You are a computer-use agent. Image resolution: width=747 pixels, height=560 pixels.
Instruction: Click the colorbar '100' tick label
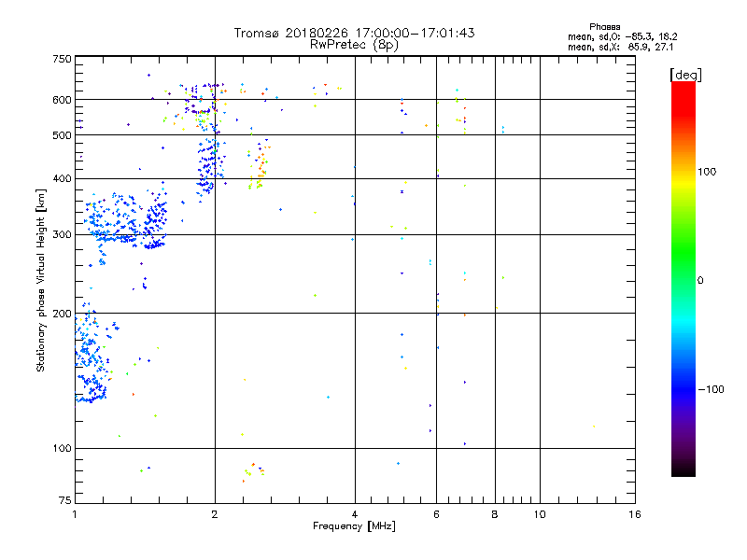[x=707, y=172]
